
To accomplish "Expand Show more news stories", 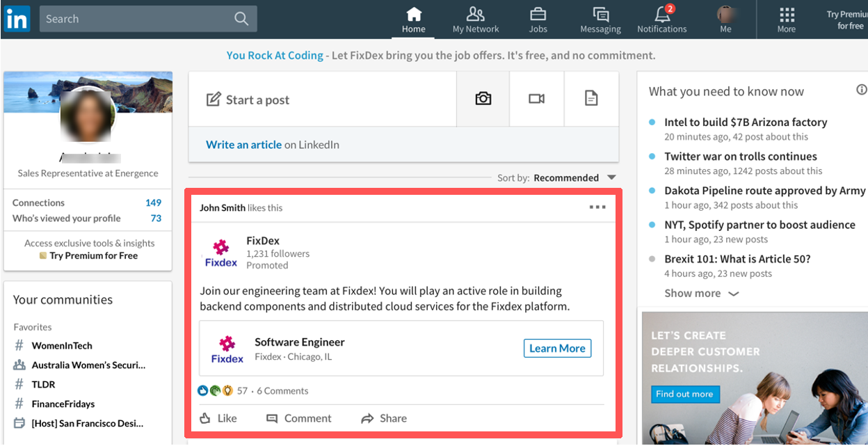I will [701, 293].
